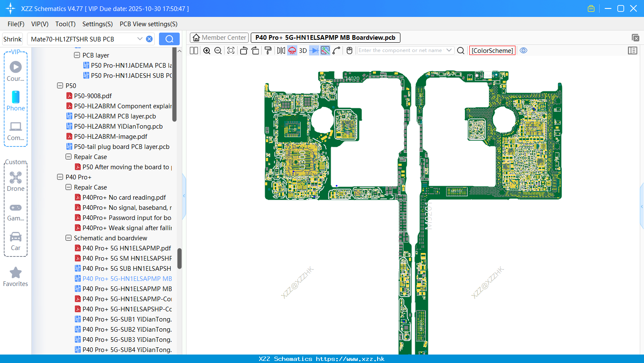The height and width of the screenshot is (363, 644).
Task: Open the Settings menu
Action: (x=98, y=24)
